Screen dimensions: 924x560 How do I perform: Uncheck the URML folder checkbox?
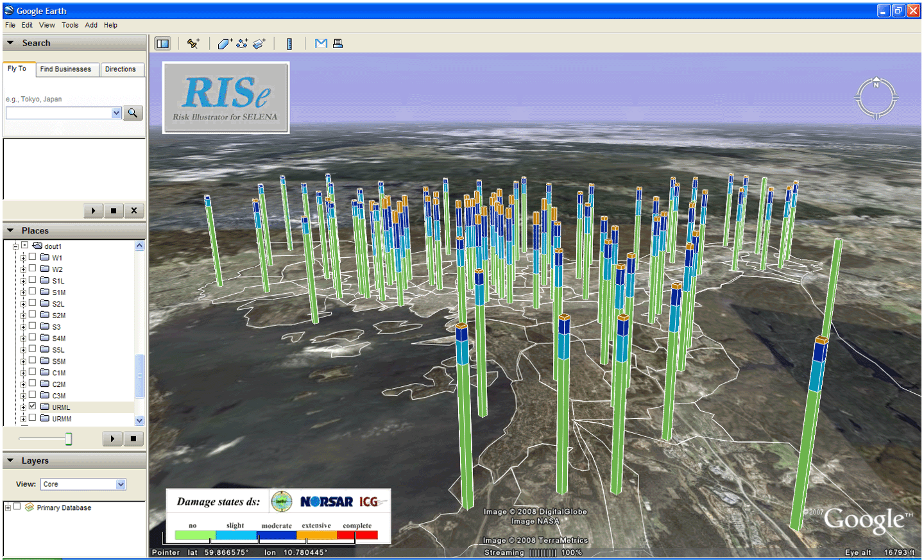point(33,406)
